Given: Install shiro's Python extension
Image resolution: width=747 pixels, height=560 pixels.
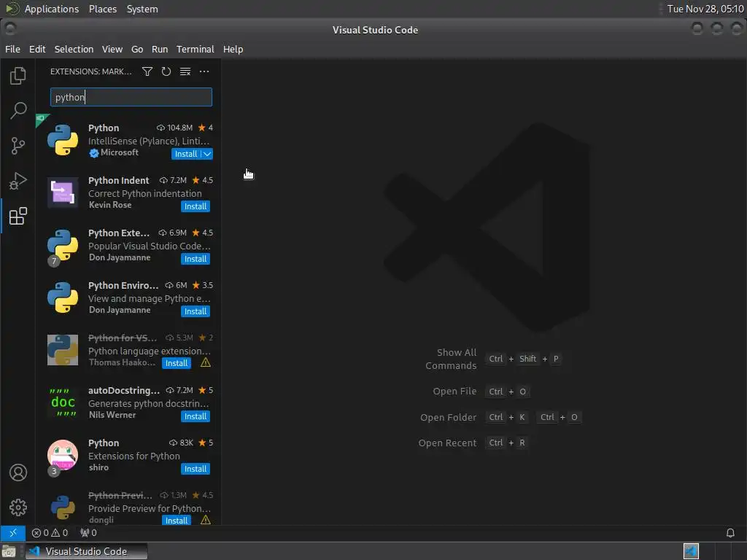Looking at the screenshot, I should [196, 469].
